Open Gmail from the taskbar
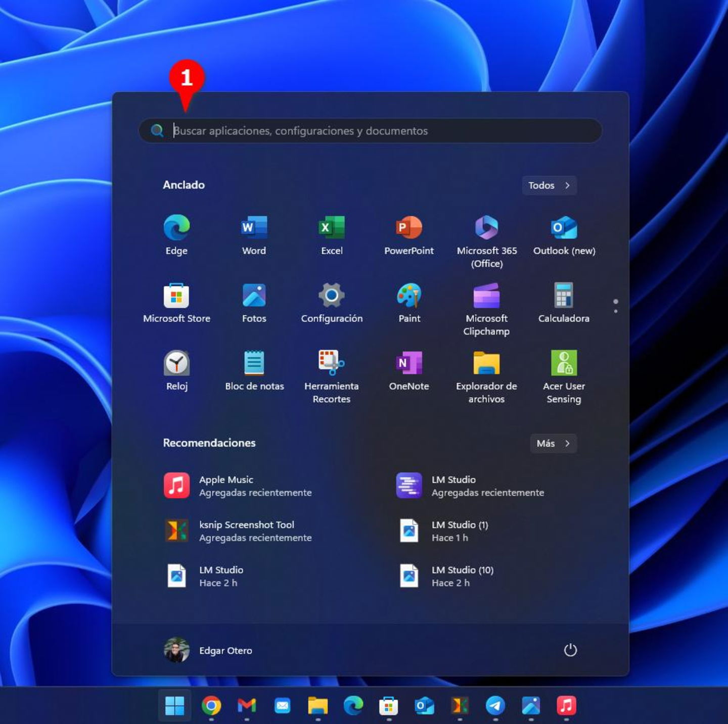Image resolution: width=728 pixels, height=724 pixels. 247,705
